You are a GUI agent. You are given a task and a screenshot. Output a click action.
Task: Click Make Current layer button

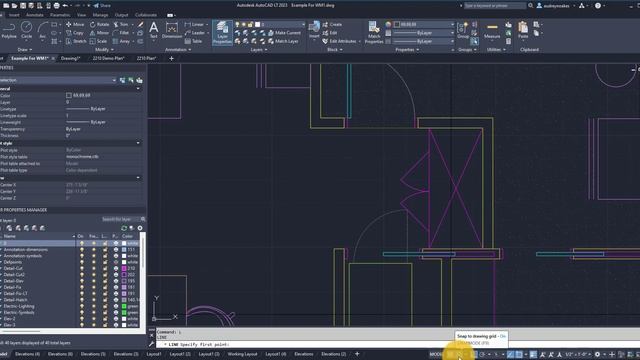[284, 33]
